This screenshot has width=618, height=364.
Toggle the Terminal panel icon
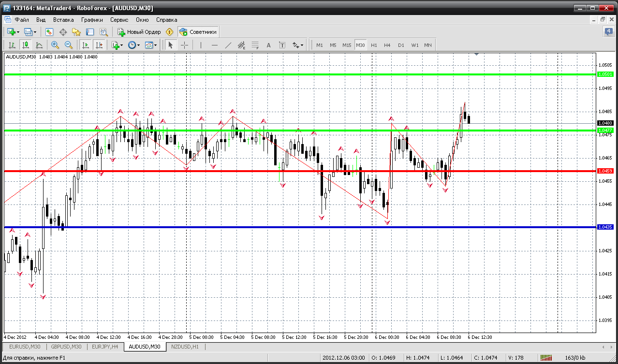tap(90, 32)
